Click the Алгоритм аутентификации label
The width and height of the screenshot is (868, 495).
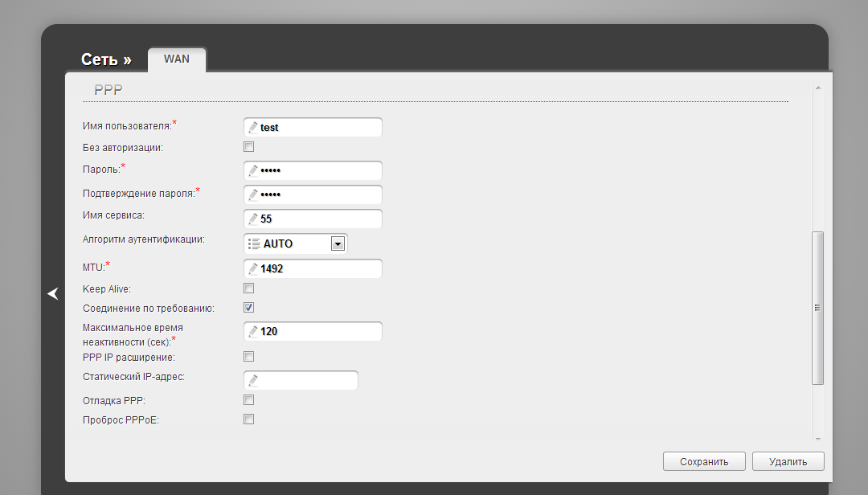click(143, 239)
